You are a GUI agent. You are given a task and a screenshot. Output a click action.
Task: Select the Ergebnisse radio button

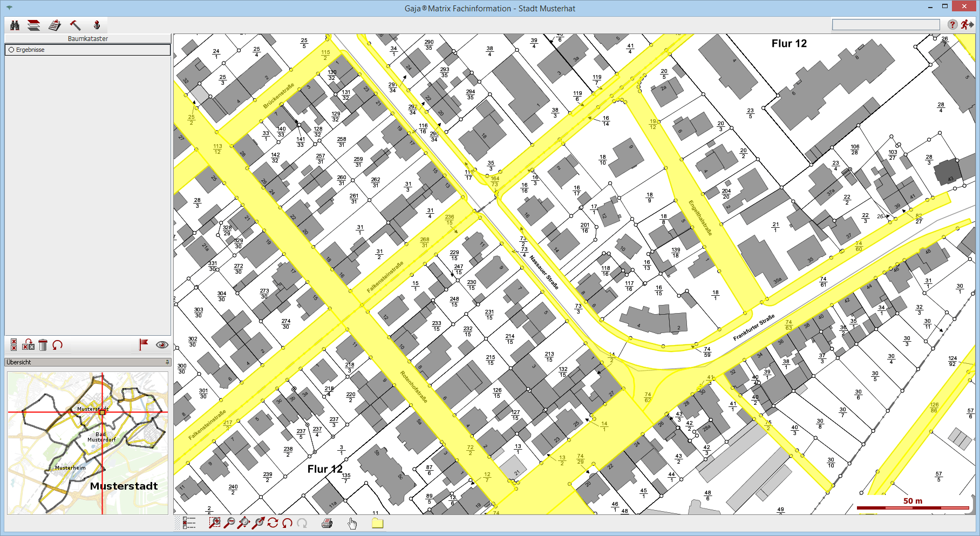pos(11,50)
